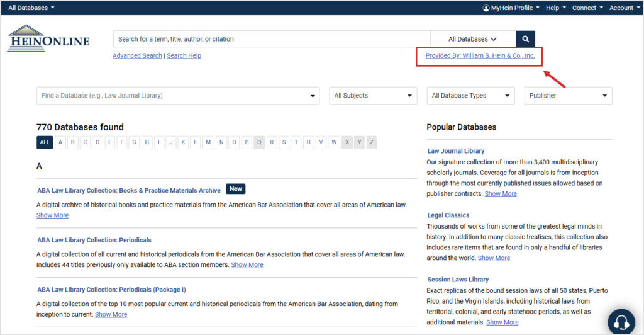
Task: Filter databases by letter I
Action: [x=158, y=142]
